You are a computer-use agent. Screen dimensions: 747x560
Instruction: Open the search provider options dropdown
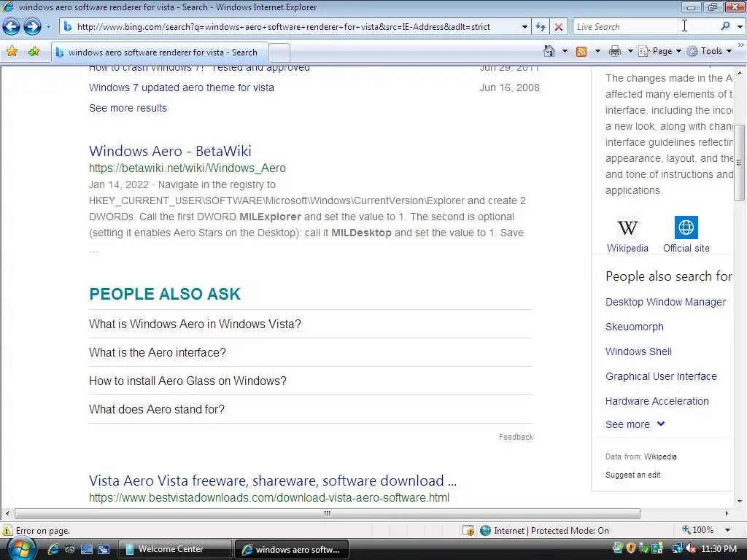[x=740, y=27]
